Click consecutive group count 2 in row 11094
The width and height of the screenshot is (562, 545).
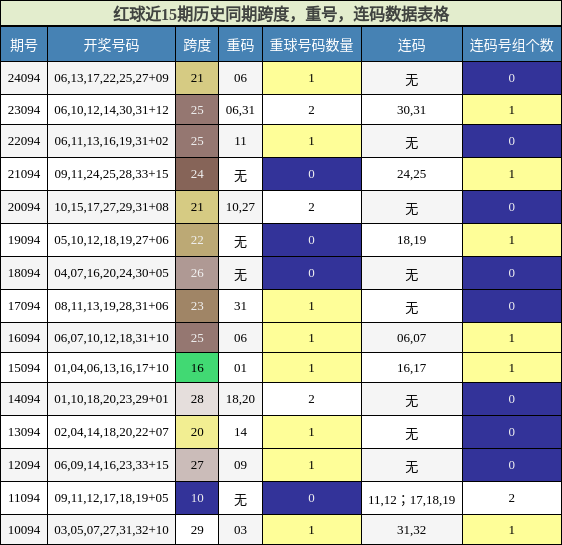511,498
